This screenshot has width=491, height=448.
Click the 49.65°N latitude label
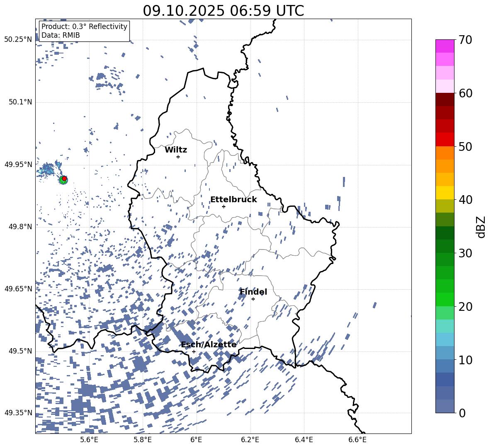pyautogui.click(x=18, y=289)
